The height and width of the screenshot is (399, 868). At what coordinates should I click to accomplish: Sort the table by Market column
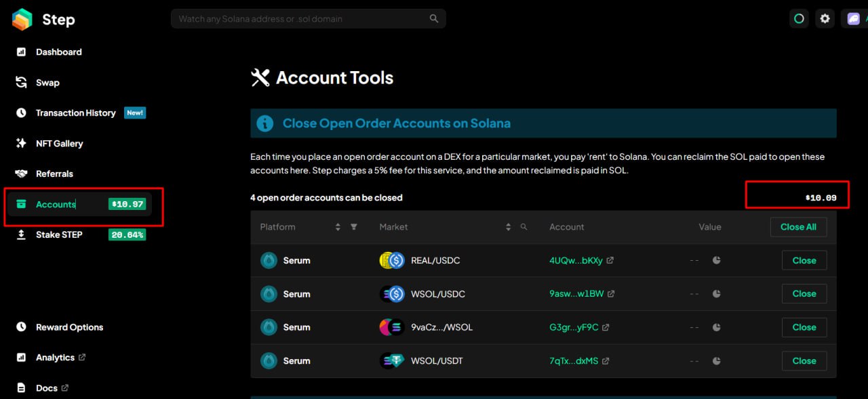click(x=508, y=227)
